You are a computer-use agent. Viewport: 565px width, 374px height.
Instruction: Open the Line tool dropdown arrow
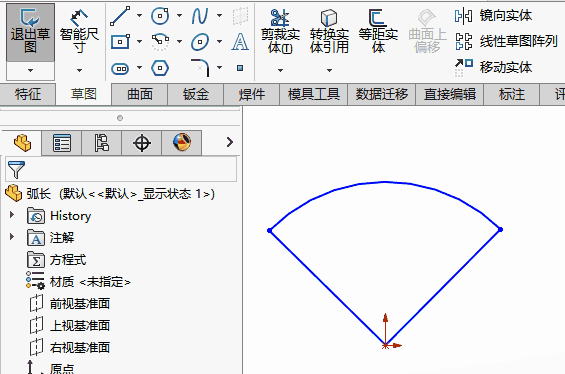139,15
